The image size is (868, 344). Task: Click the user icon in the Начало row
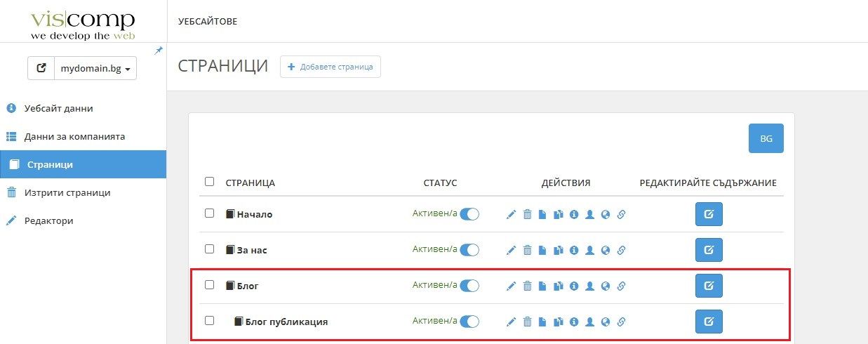click(x=589, y=214)
